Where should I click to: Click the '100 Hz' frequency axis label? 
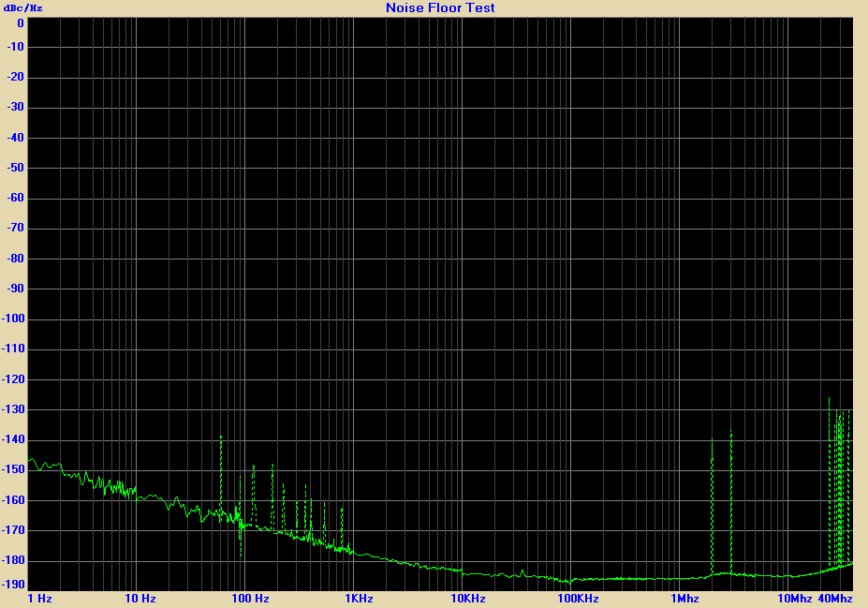[x=250, y=599]
